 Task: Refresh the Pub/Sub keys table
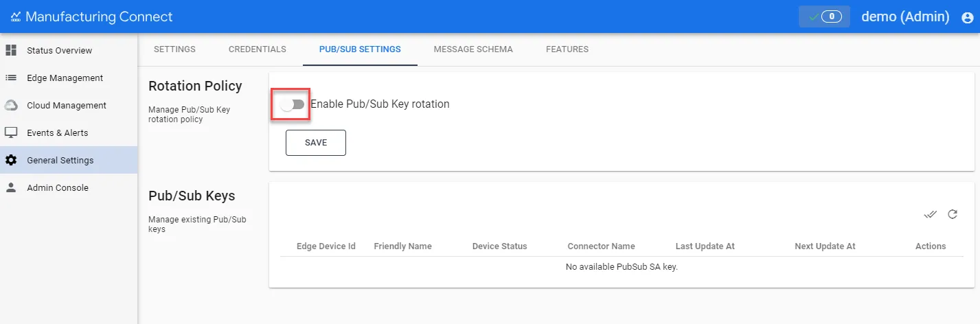pyautogui.click(x=953, y=214)
